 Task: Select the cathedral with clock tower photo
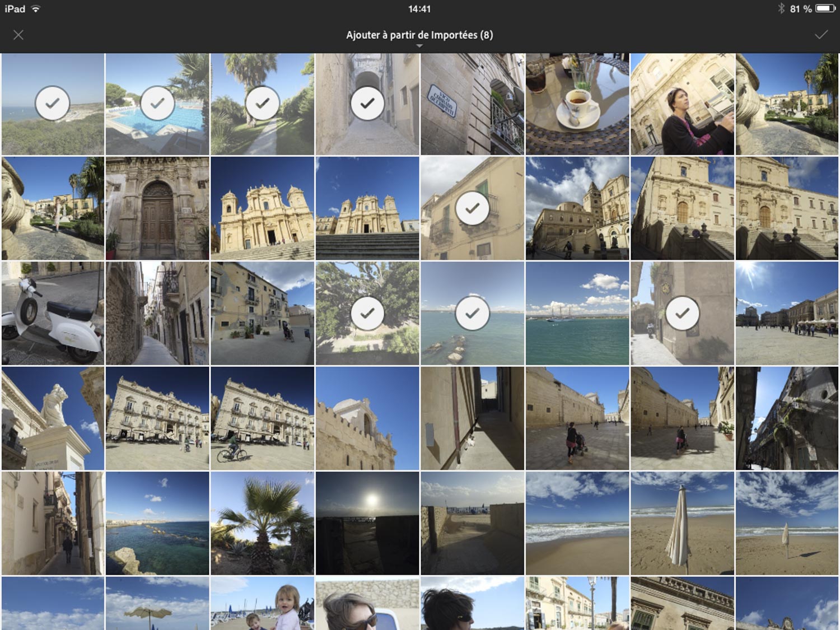pyautogui.click(x=577, y=208)
